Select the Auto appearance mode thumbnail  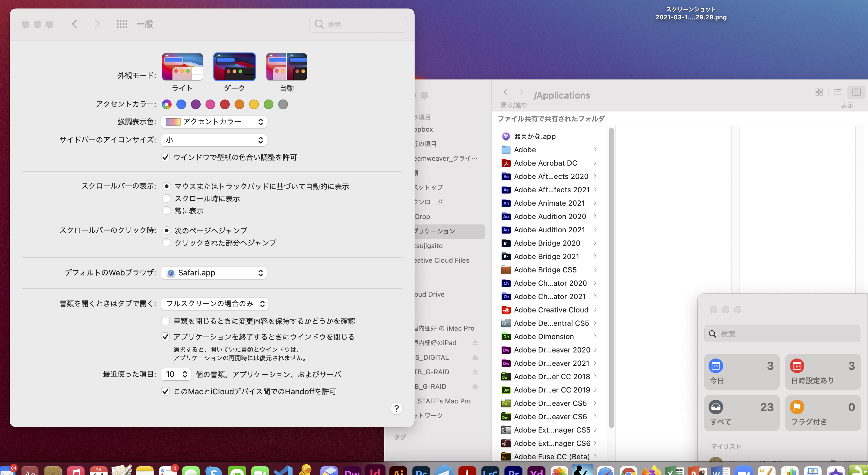286,67
